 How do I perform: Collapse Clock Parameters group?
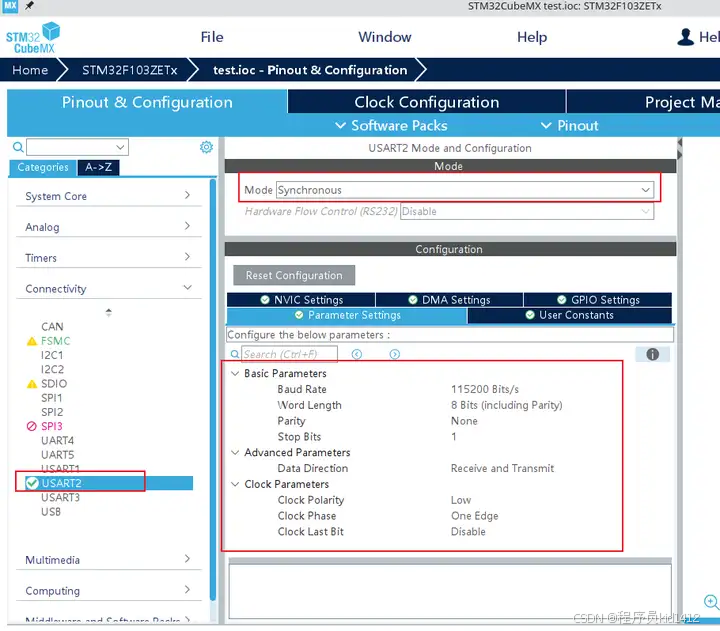click(x=235, y=484)
